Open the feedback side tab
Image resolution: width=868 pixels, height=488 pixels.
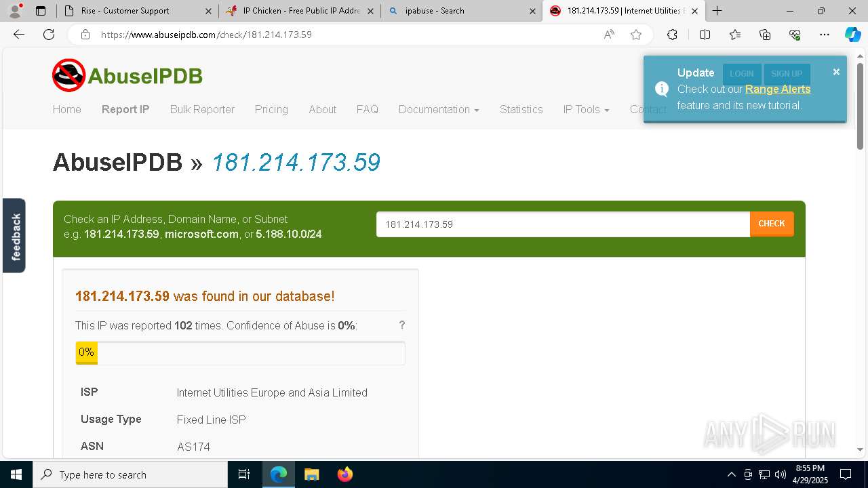tap(14, 235)
